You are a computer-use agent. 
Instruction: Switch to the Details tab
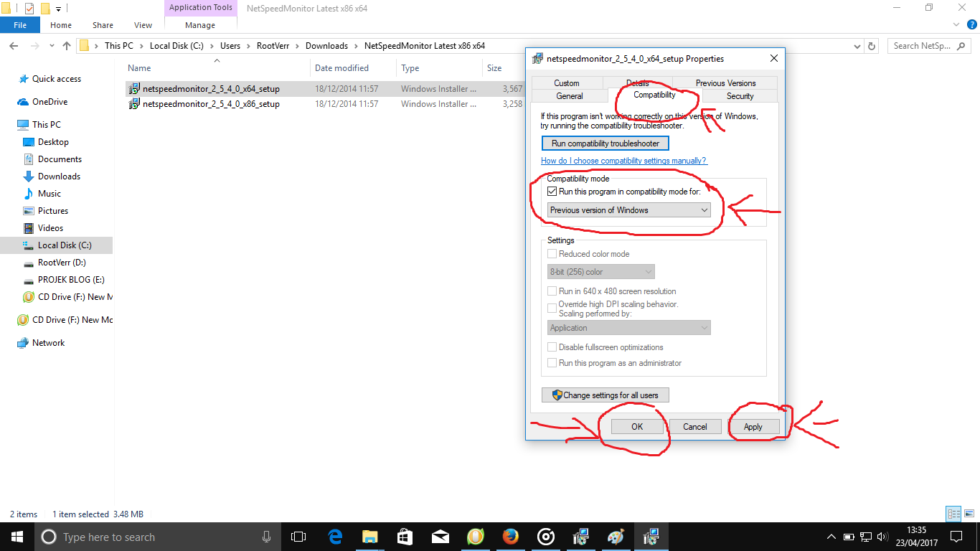(x=638, y=83)
